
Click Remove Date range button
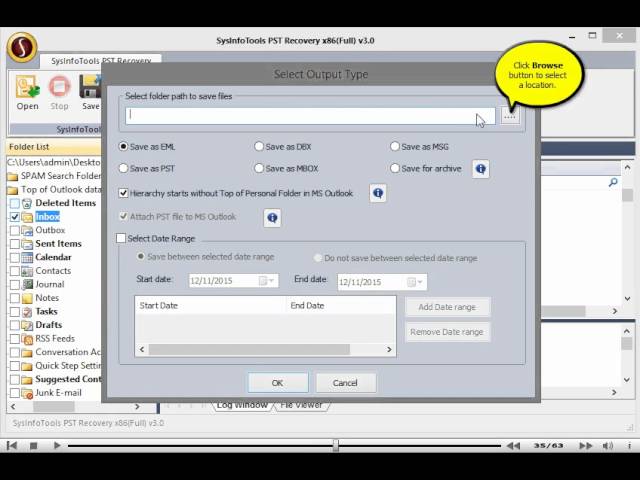[x=447, y=332]
